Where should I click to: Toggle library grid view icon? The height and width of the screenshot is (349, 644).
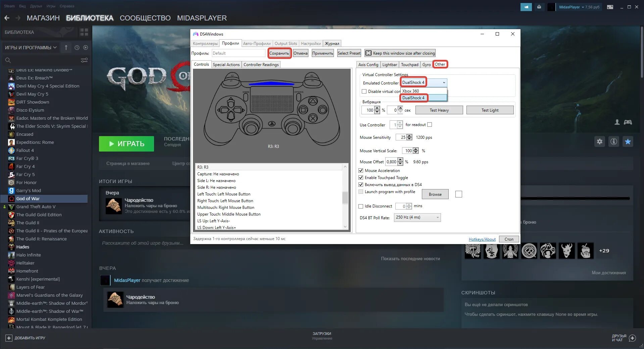point(84,32)
